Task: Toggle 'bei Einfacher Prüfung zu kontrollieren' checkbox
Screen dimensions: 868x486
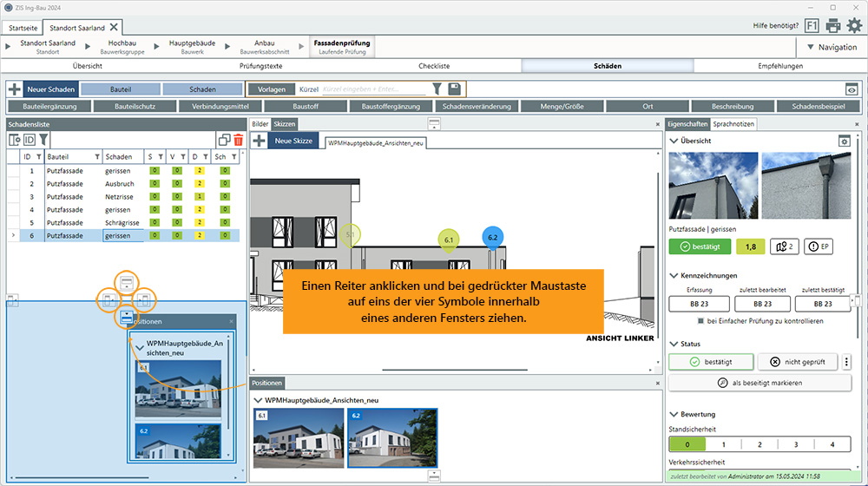Action: (700, 321)
